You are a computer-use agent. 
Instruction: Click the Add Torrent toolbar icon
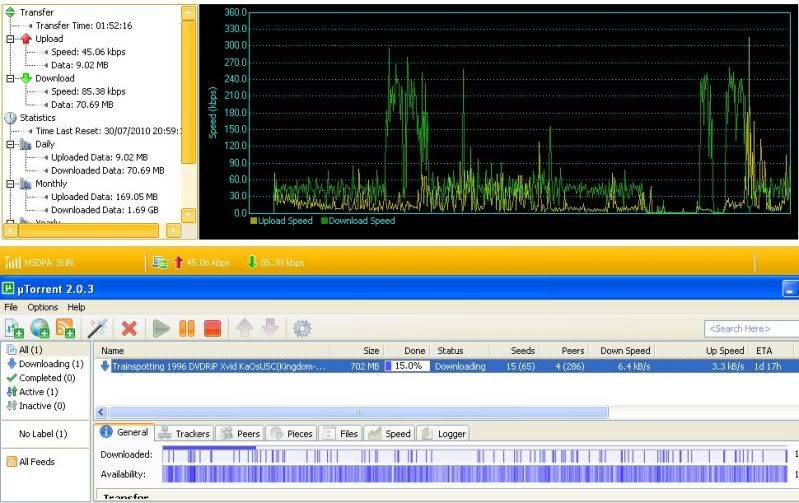[15, 328]
